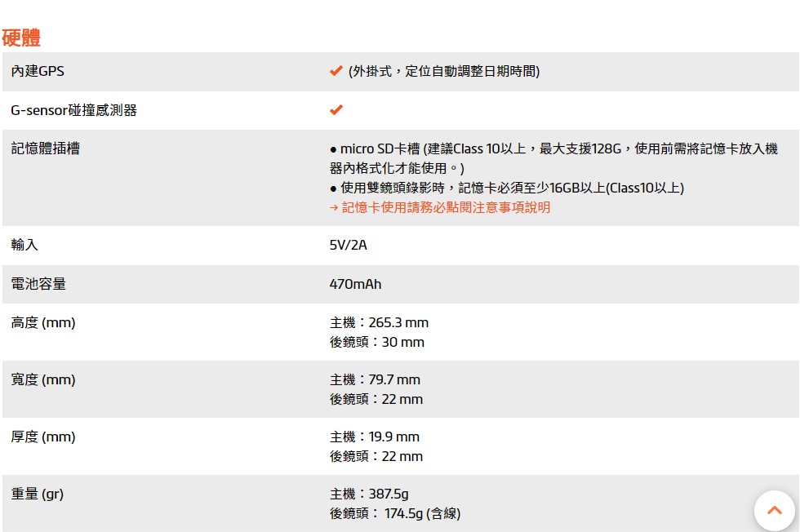800x532 pixels.
Task: Click the main unit height 265.3 mm text
Action: tap(379, 323)
